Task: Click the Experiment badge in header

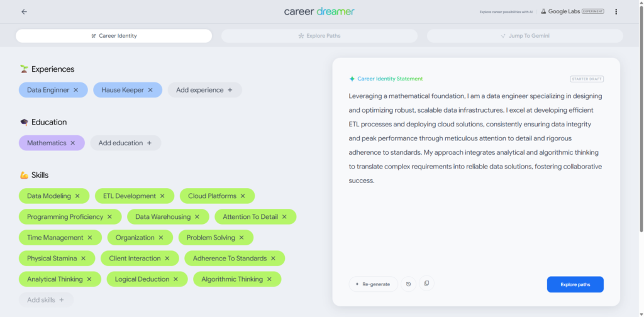Action: [x=593, y=11]
